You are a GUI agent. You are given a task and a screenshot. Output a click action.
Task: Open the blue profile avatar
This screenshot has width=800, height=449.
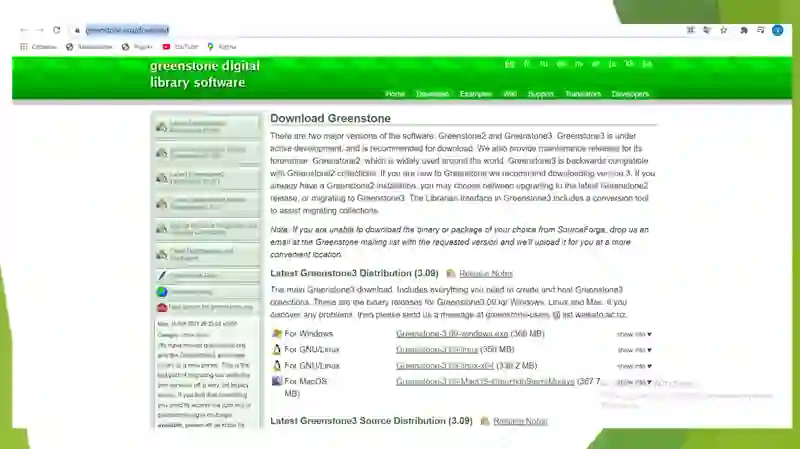778,30
